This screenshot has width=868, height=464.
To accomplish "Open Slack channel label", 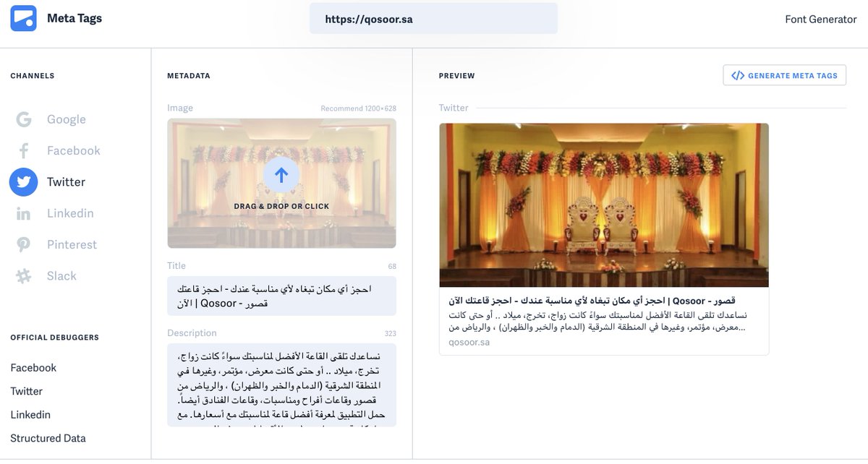I will coord(61,276).
